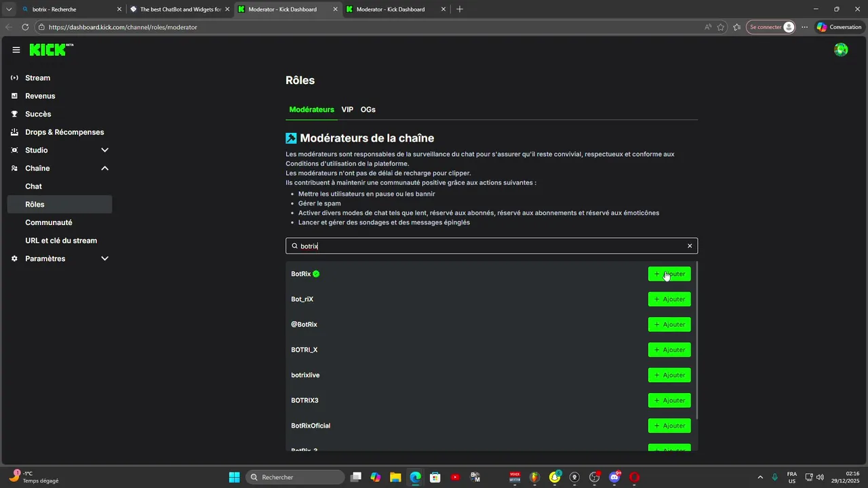Open the Opera browser taskbar icon
This screenshot has width=868, height=488.
pyautogui.click(x=634, y=477)
